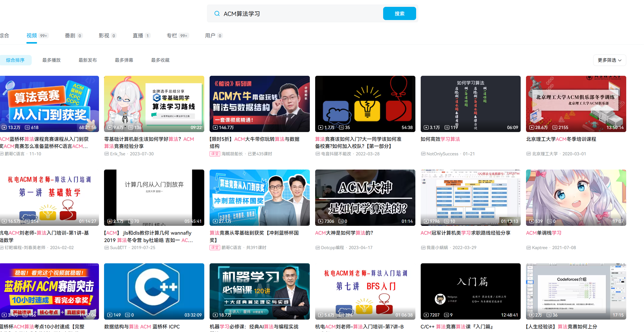
Task: Click play-count icon on 北京理工大学ACM thumbnail
Action: click(532, 127)
